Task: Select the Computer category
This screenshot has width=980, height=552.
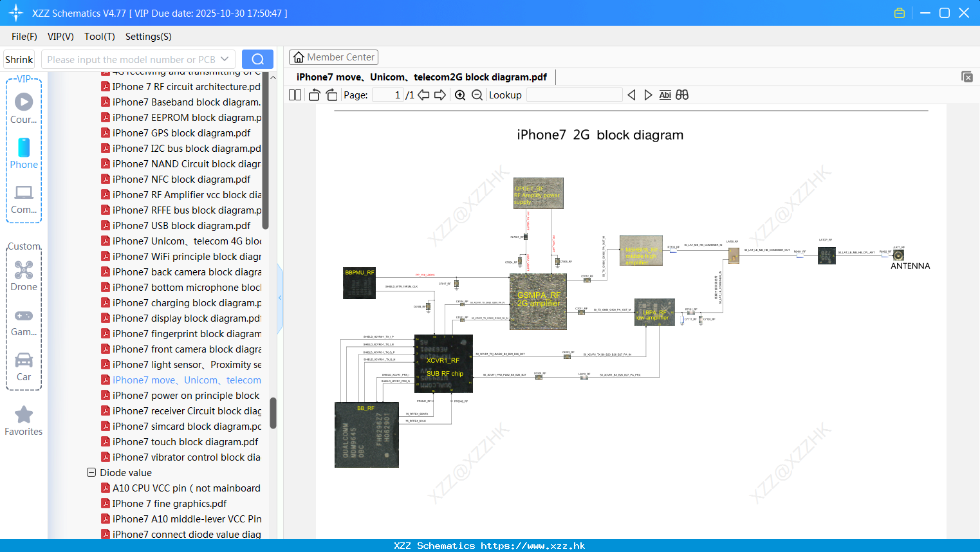Action: [x=24, y=199]
